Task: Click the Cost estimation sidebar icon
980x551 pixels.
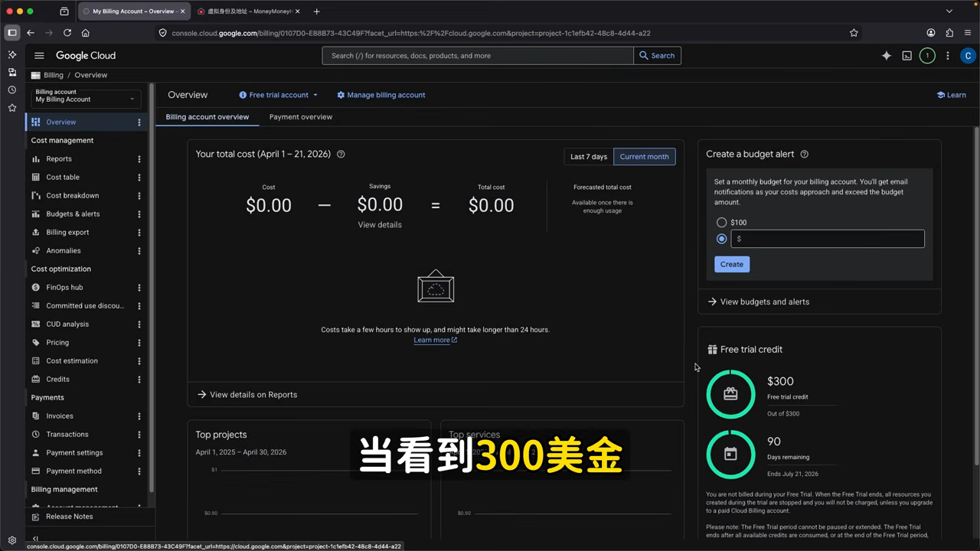Action: pos(36,361)
